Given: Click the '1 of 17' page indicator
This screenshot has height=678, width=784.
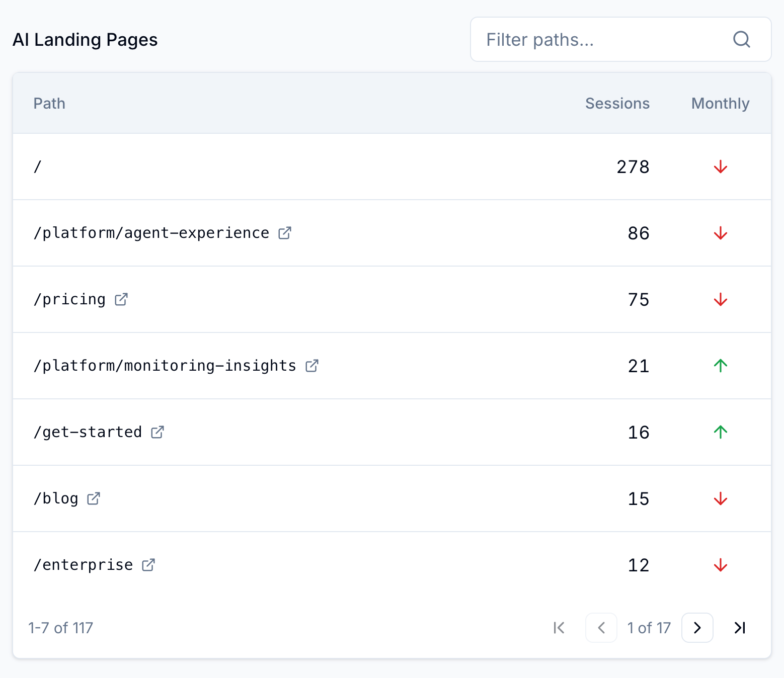Looking at the screenshot, I should [649, 628].
